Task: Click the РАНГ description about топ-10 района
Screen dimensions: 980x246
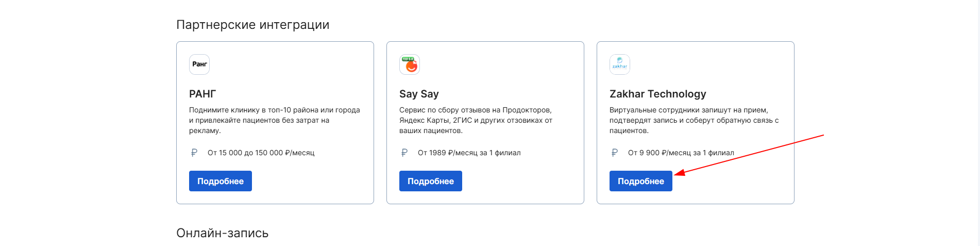Action: point(275,120)
